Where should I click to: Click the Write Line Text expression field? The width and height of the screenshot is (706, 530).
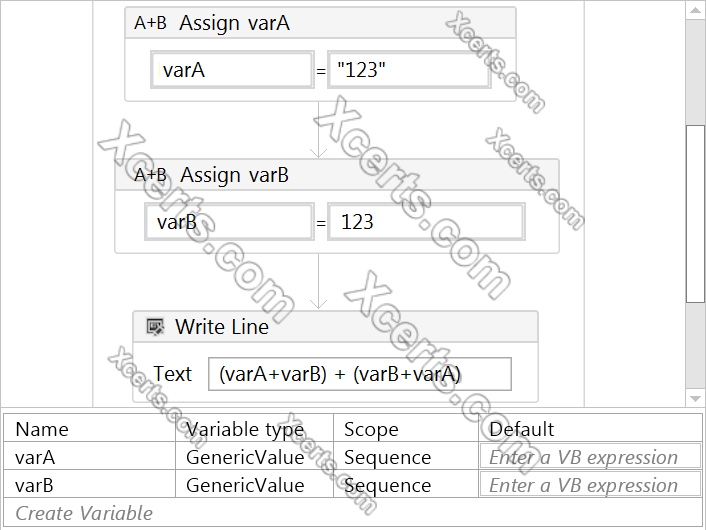[359, 374]
